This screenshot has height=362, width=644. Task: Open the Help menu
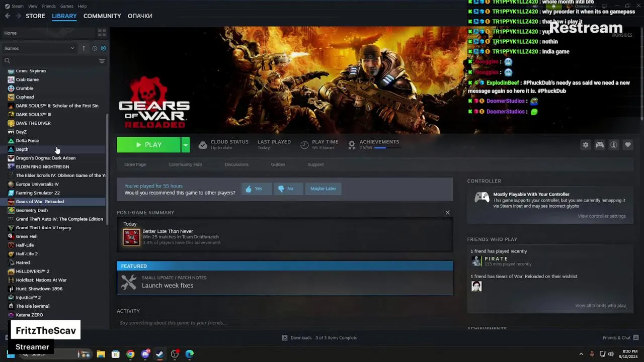click(82, 6)
